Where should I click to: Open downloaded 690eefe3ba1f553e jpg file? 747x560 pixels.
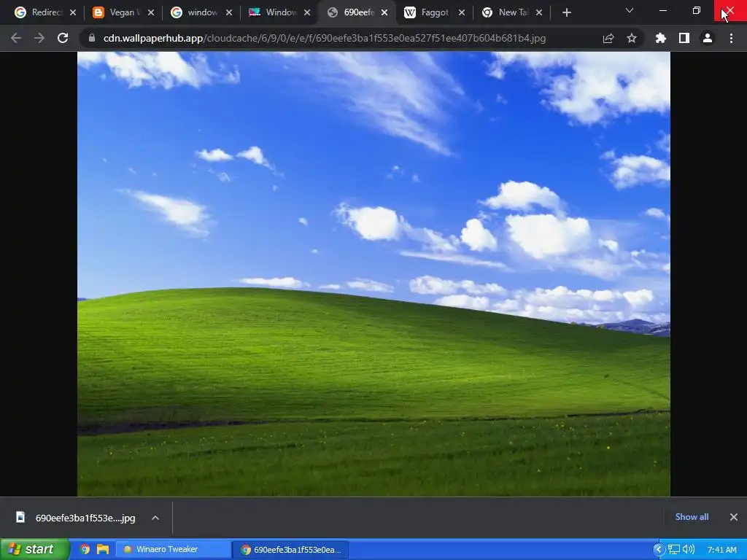76,518
